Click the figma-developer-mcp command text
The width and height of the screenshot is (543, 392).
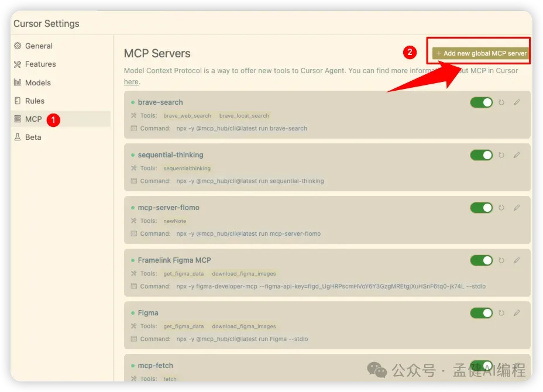[331, 286]
